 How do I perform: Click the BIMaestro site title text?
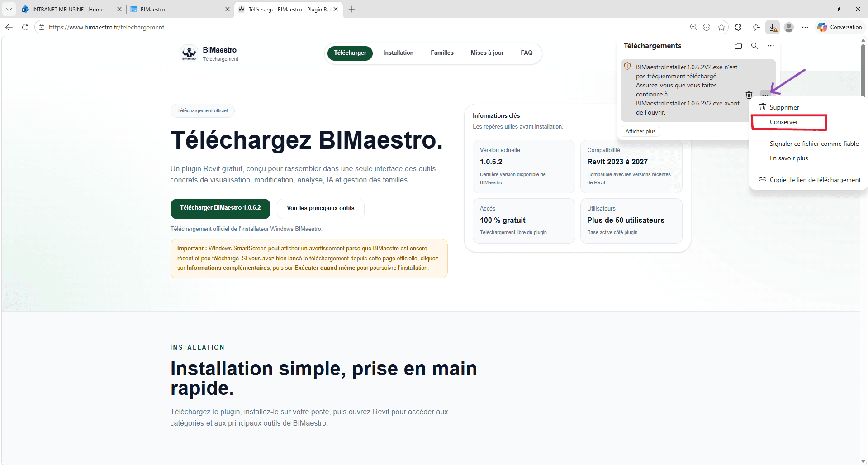tap(219, 50)
